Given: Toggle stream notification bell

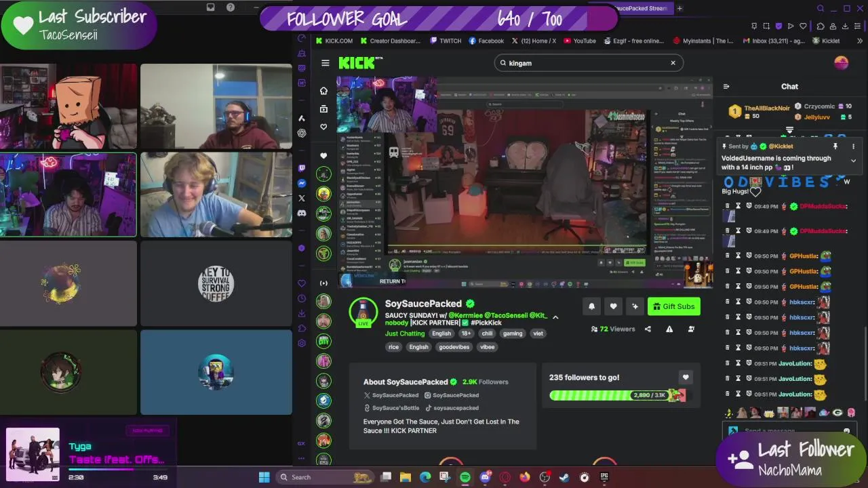Looking at the screenshot, I should [591, 306].
